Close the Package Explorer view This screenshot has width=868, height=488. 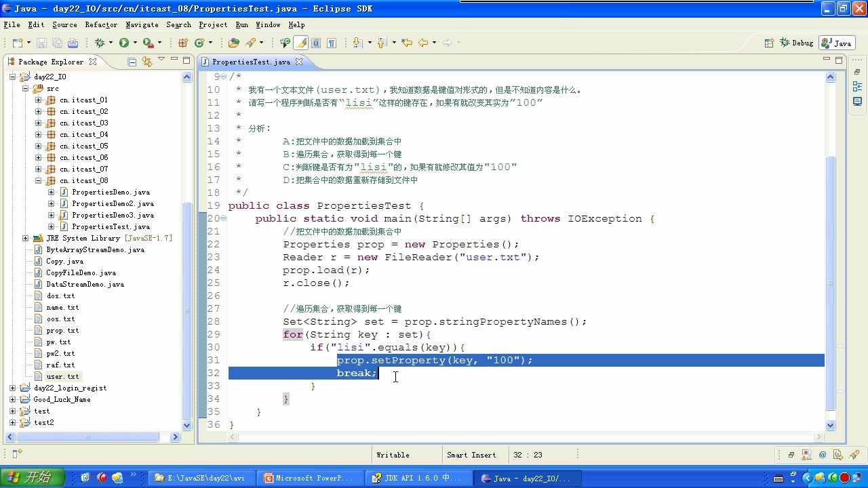click(x=93, y=61)
